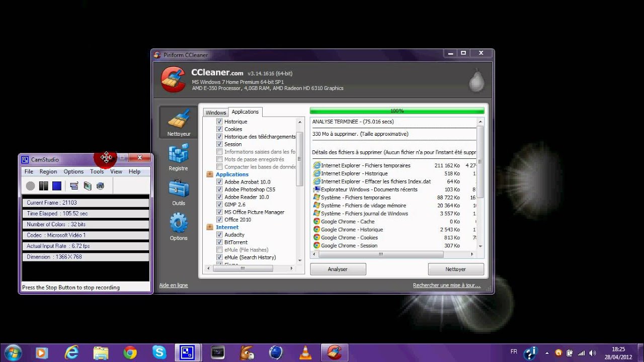
Task: Click up arrow of applications list scrollbar
Action: pos(300,122)
